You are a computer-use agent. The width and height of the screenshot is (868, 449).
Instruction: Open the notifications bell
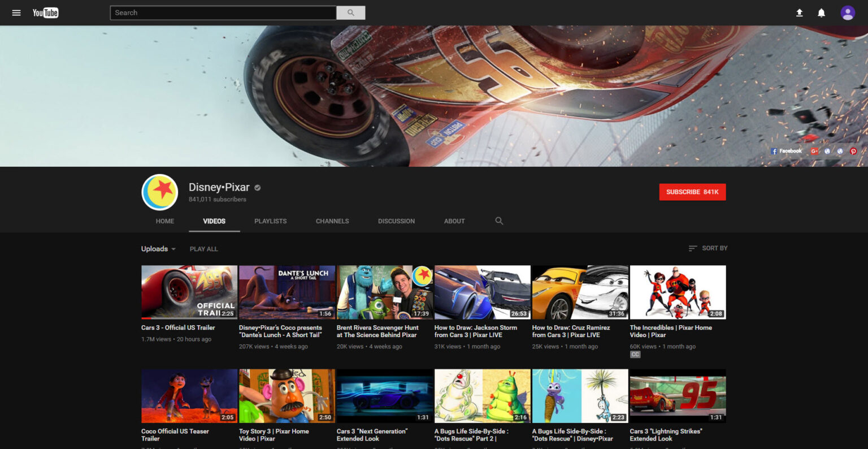pyautogui.click(x=821, y=12)
